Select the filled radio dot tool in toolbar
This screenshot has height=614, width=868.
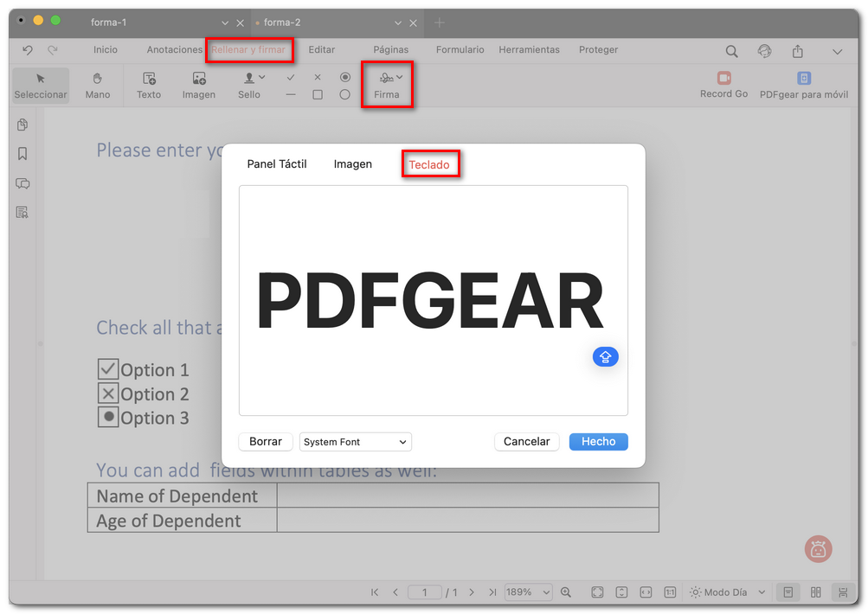coord(344,77)
